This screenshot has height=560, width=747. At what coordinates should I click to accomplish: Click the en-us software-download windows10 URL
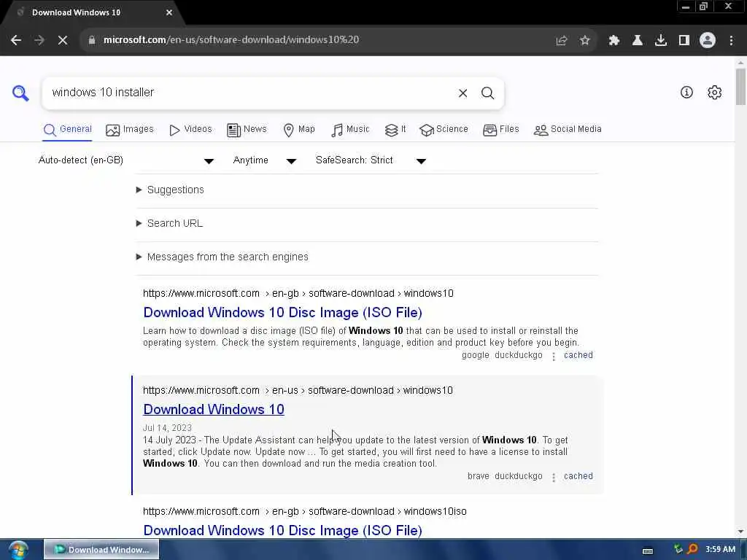click(x=298, y=391)
